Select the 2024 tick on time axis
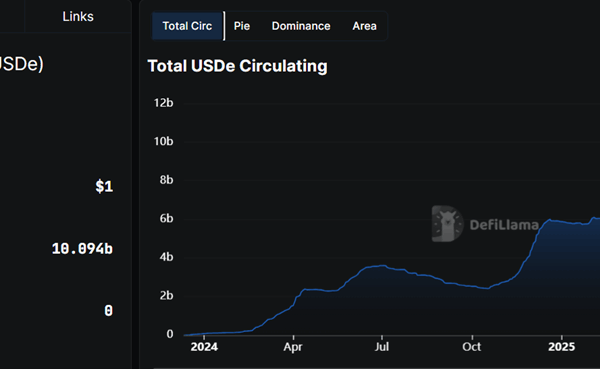Image resolution: width=600 pixels, height=369 pixels. 204,347
